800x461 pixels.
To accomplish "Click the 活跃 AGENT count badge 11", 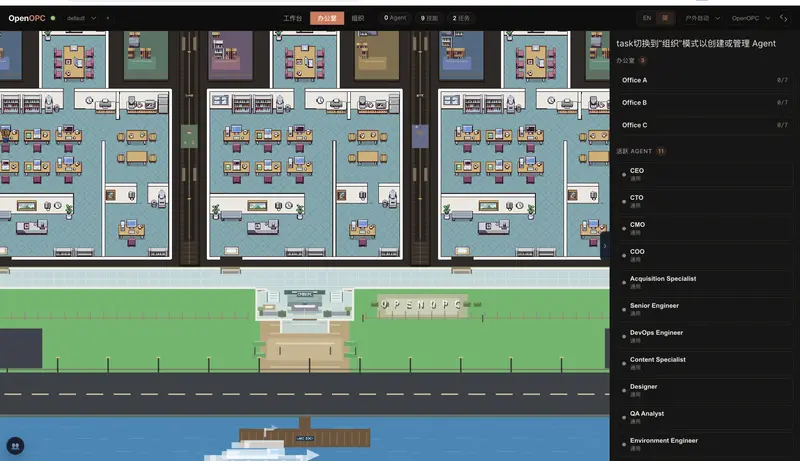I will click(x=661, y=151).
